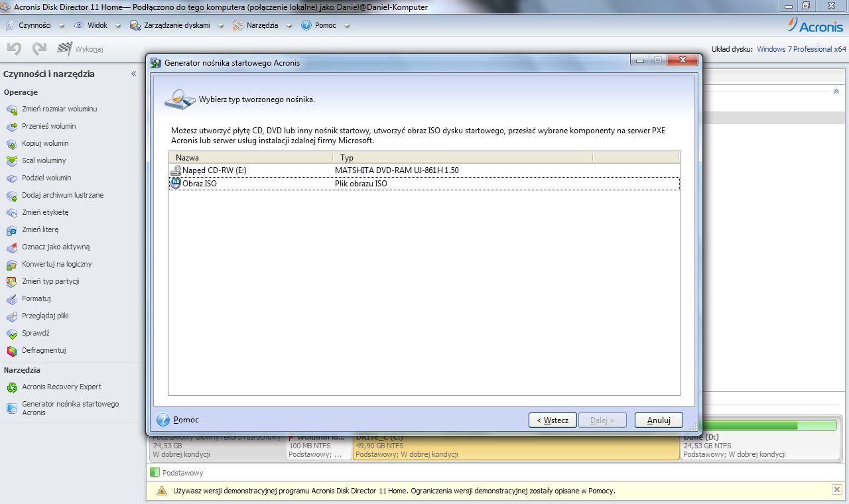Collapse the disk list panel chevron
The width and height of the screenshot is (849, 504).
(x=836, y=91)
